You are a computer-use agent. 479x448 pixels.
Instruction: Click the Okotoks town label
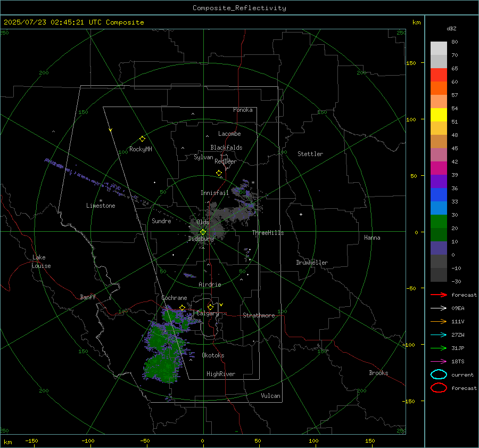click(x=213, y=355)
